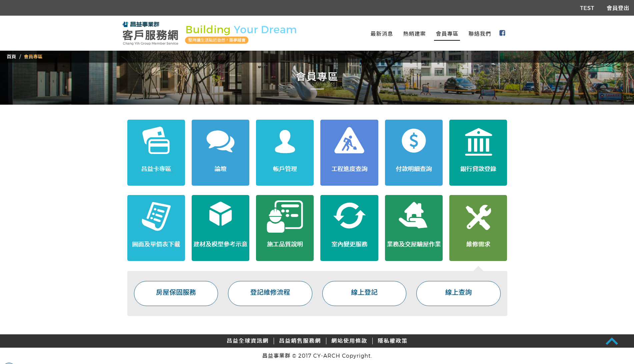This screenshot has height=364, width=634.
Task: Click the 維修需求 tile label
Action: point(478,244)
